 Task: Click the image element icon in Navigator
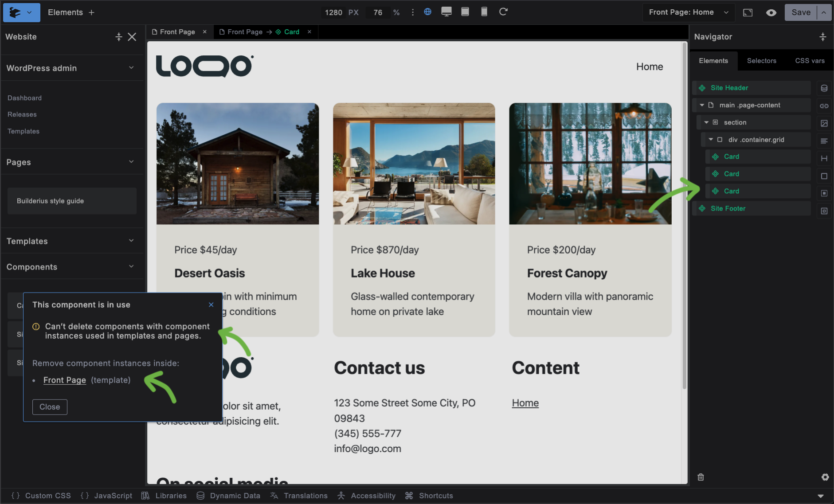[x=824, y=123]
